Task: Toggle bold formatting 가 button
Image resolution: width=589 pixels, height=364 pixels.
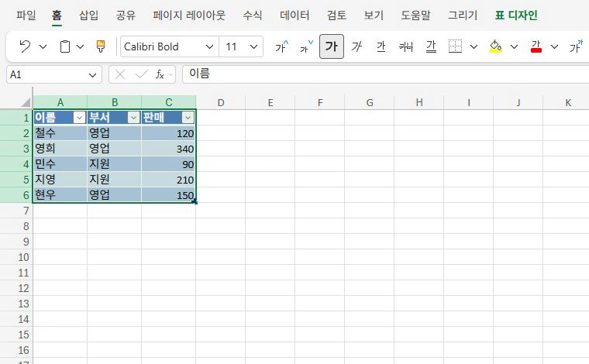Action: point(332,46)
